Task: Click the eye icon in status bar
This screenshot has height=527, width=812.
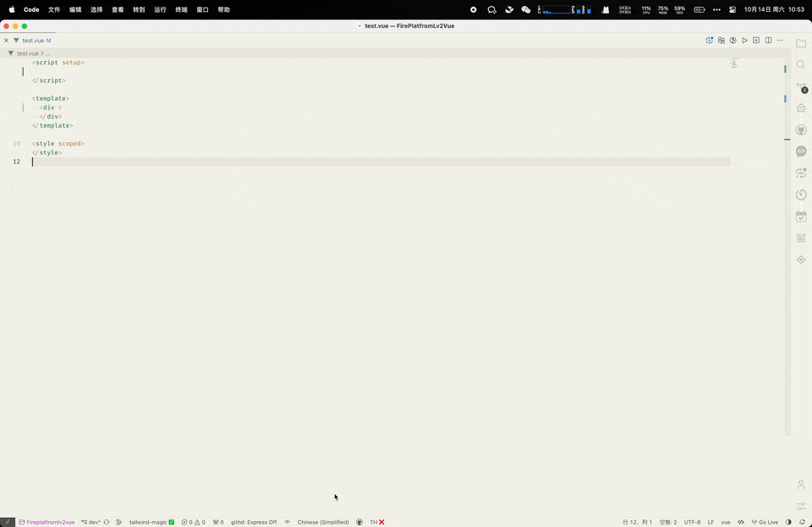Action: click(288, 522)
